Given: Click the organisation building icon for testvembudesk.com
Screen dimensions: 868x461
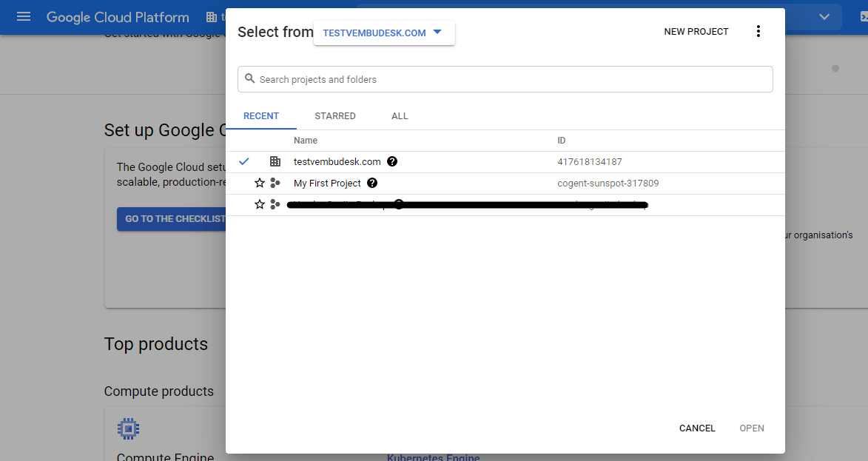Looking at the screenshot, I should [275, 161].
